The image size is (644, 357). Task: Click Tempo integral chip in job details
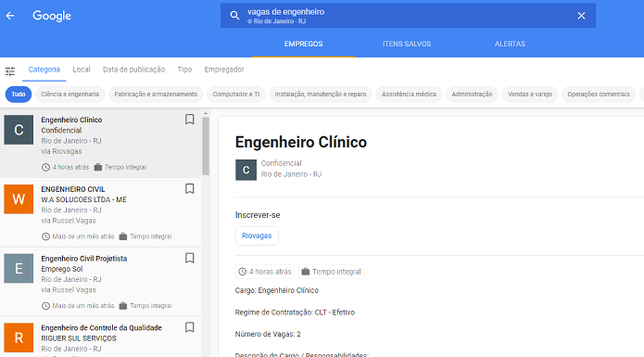pos(331,271)
